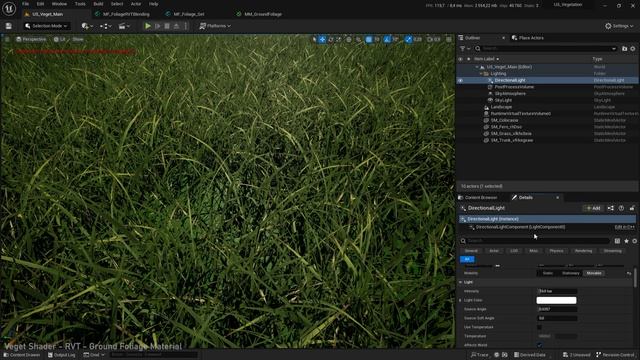Collapse the Lighting folder in Outliner
The height and width of the screenshot is (360, 640).
[x=481, y=73]
